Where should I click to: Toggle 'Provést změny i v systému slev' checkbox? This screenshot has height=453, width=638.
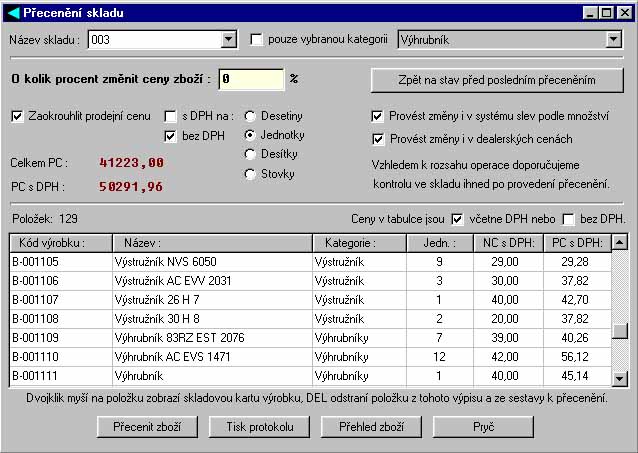point(377,116)
